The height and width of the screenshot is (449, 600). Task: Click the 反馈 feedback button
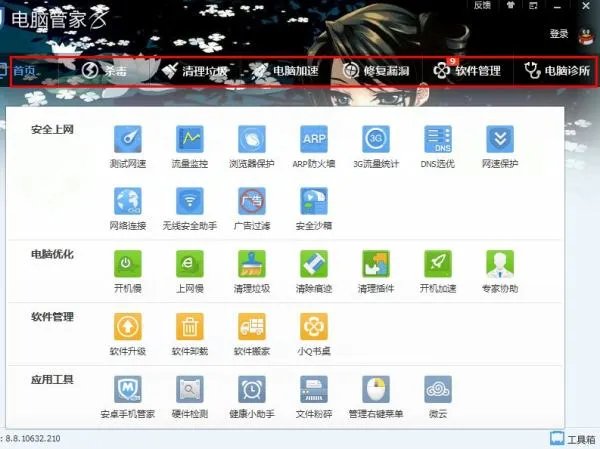click(482, 6)
